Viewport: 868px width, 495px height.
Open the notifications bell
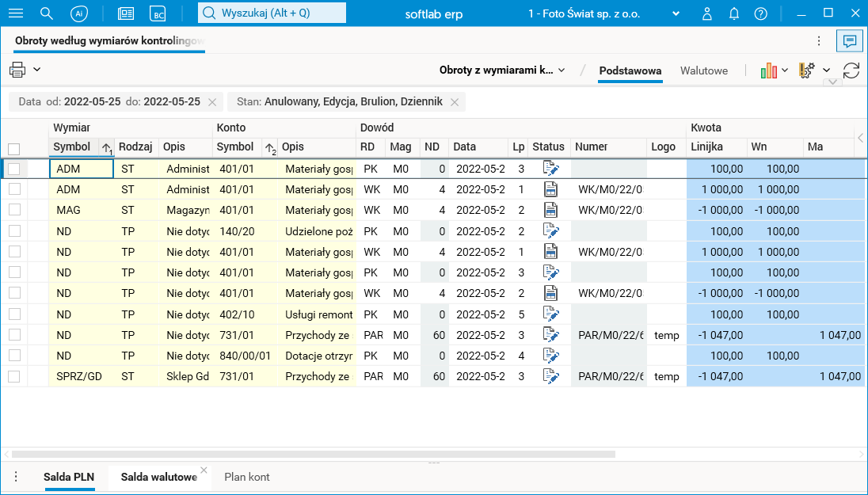(x=734, y=13)
